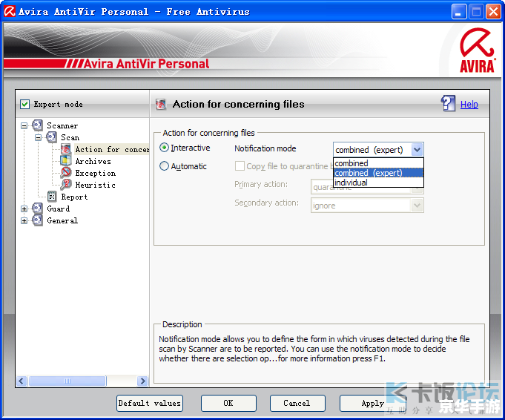Viewport: 505px width, 420px height.
Task: Open the Help link
Action: (x=469, y=105)
